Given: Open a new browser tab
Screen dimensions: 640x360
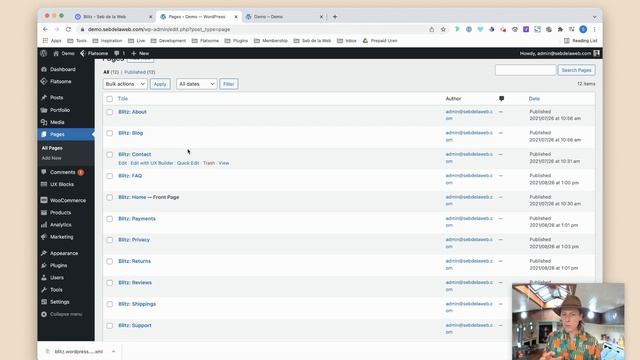Looking at the screenshot, I should tap(335, 17).
